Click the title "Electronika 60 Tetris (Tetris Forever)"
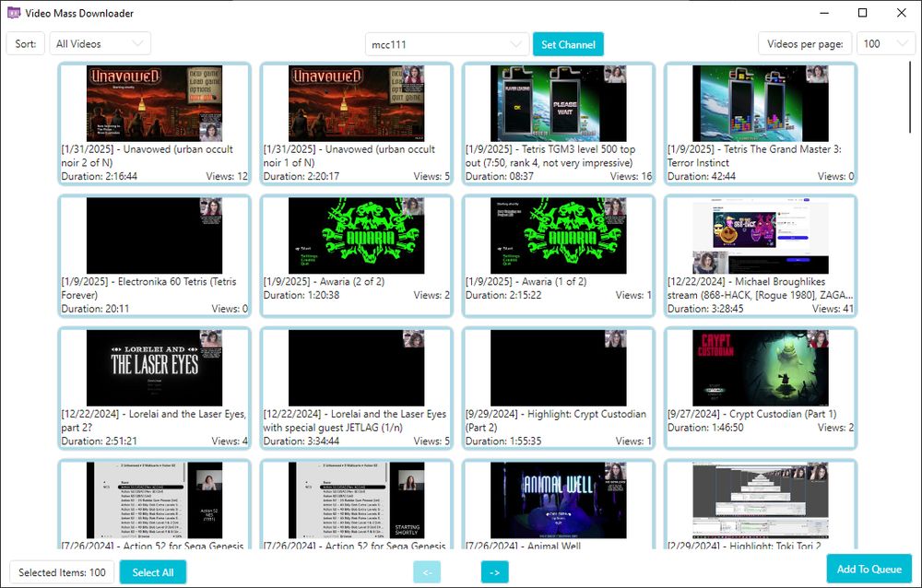Viewport: 922px width, 588px height. point(148,288)
